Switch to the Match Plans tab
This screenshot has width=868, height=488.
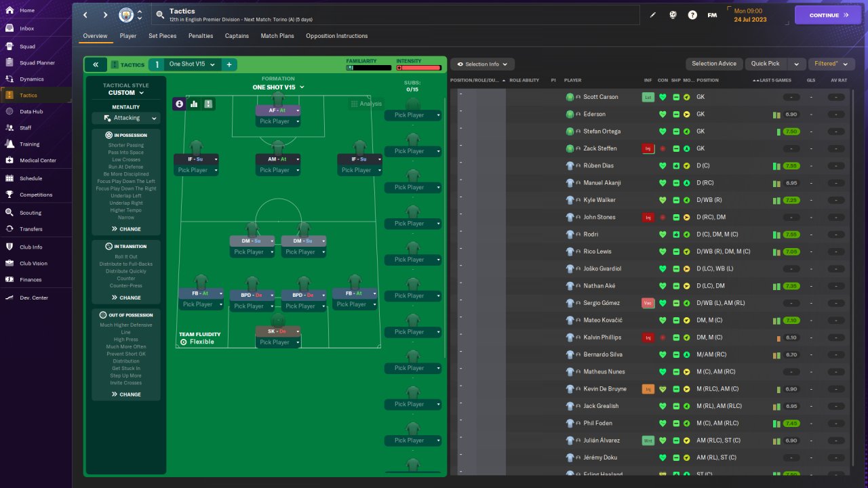coord(277,36)
